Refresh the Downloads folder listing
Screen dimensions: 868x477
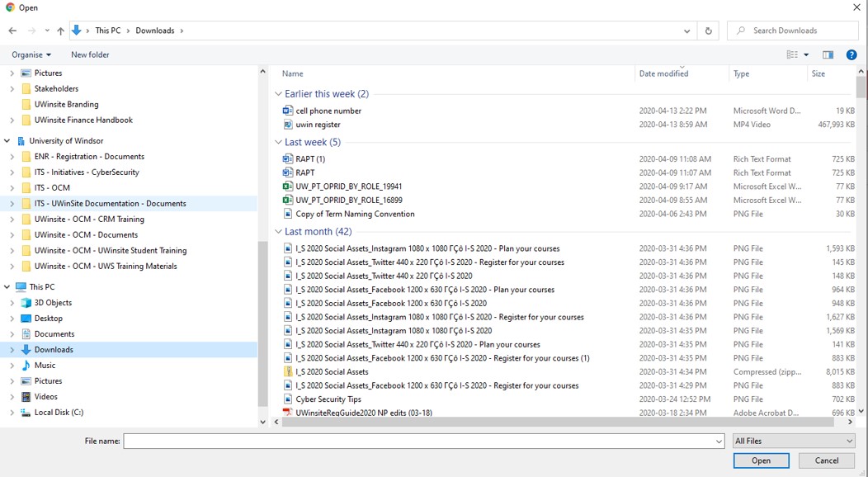pyautogui.click(x=708, y=31)
